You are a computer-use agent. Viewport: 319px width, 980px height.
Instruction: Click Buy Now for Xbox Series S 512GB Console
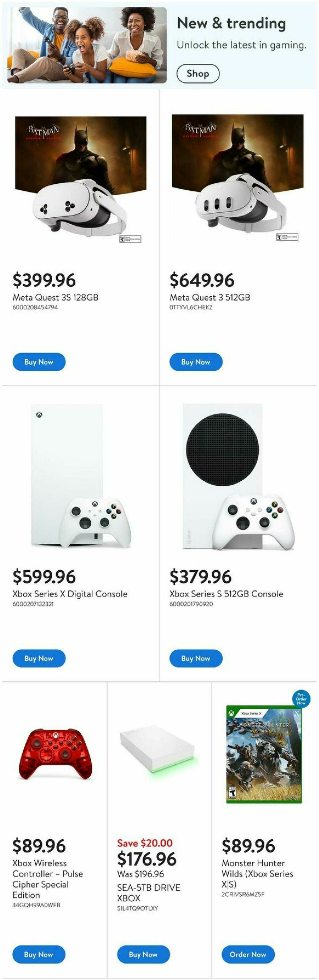pyautogui.click(x=196, y=658)
